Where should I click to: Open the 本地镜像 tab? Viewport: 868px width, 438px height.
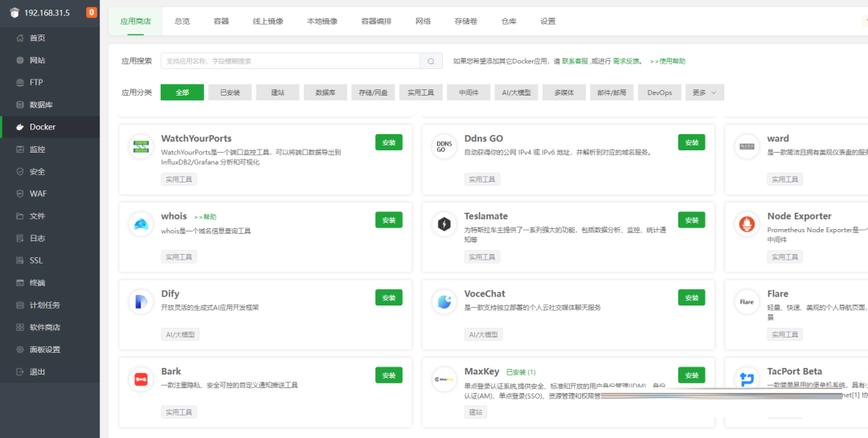click(322, 22)
